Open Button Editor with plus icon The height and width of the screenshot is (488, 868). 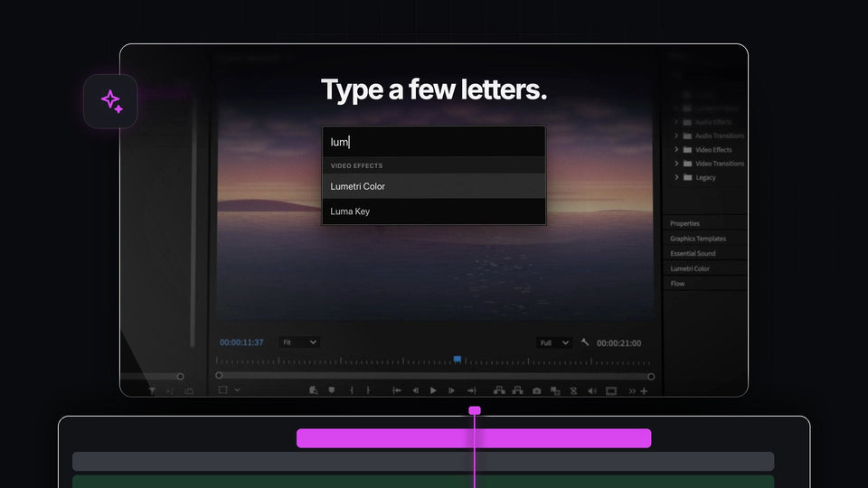[644, 391]
